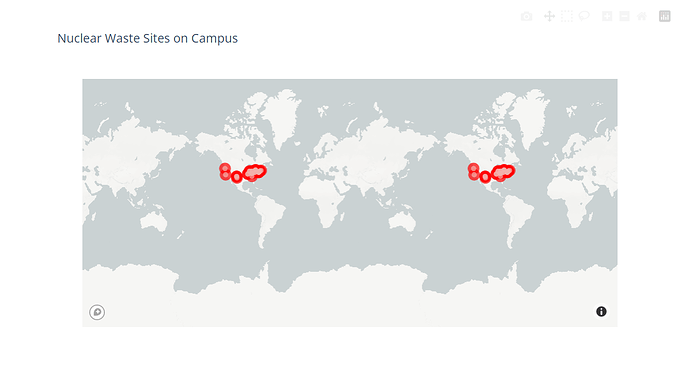The image size is (689, 376).
Task: Click the ring marker near left Mexico
Action: (x=237, y=177)
